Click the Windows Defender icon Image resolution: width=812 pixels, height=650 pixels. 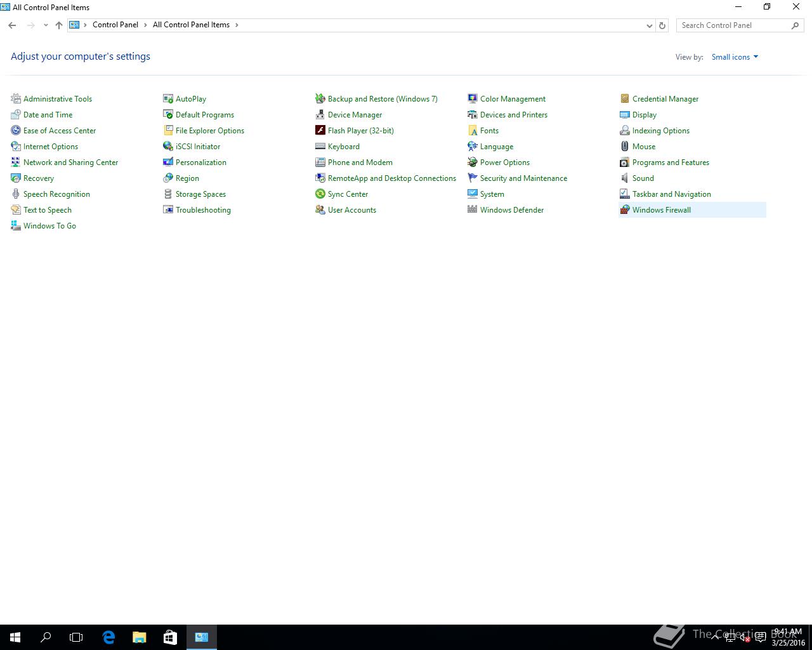click(473, 209)
